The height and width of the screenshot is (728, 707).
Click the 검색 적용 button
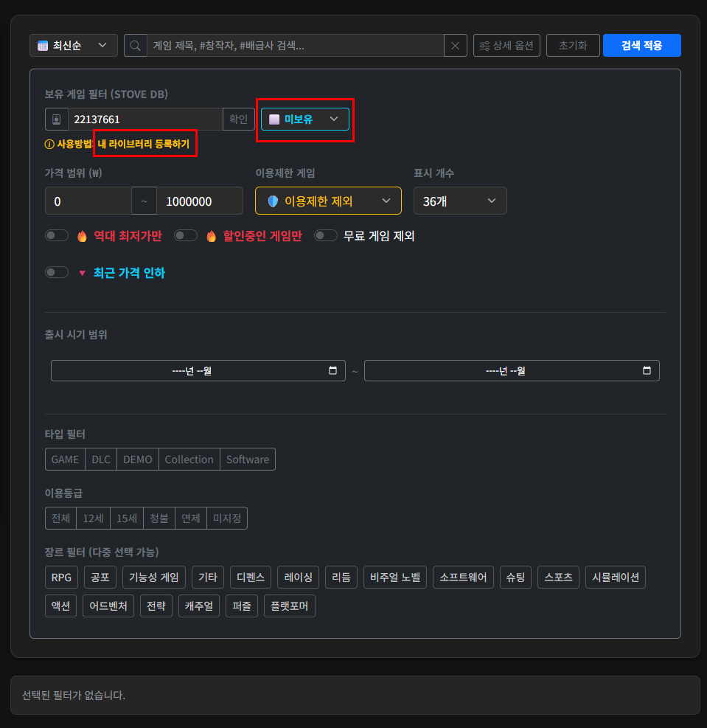click(x=641, y=46)
